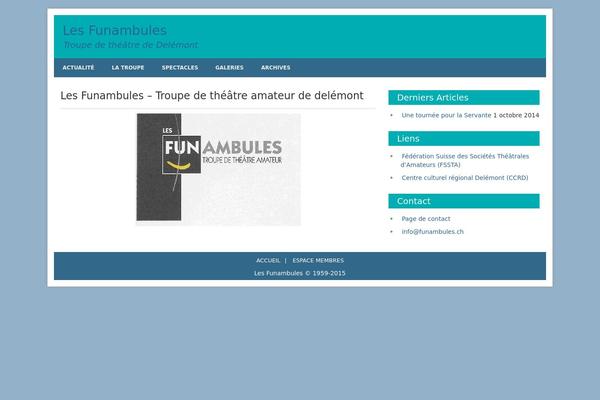Open the Galeries menu item
Image resolution: width=600 pixels, height=400 pixels.
click(x=229, y=67)
